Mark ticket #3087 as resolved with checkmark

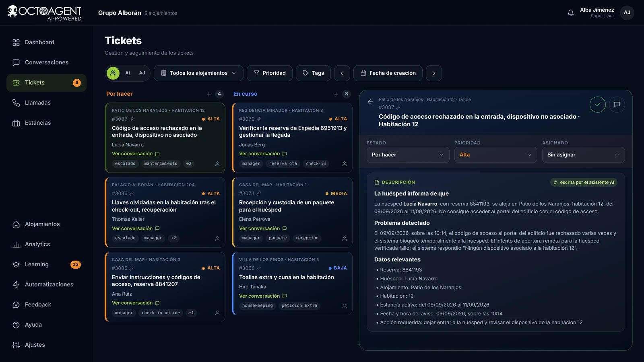pyautogui.click(x=598, y=105)
